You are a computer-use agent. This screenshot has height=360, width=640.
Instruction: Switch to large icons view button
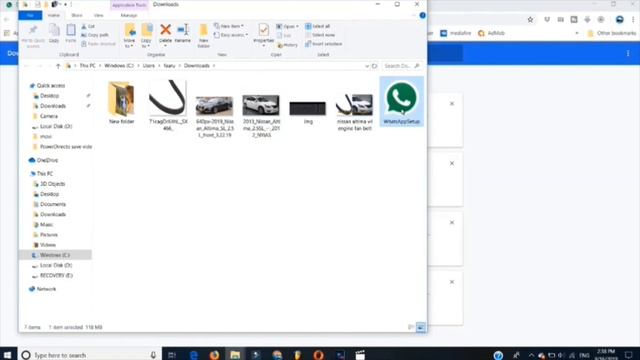click(x=421, y=327)
